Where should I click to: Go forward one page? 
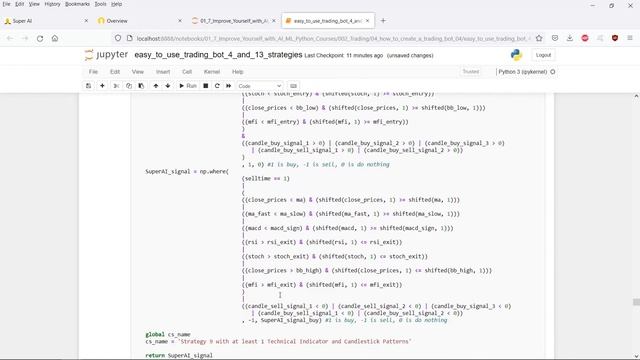(25, 38)
